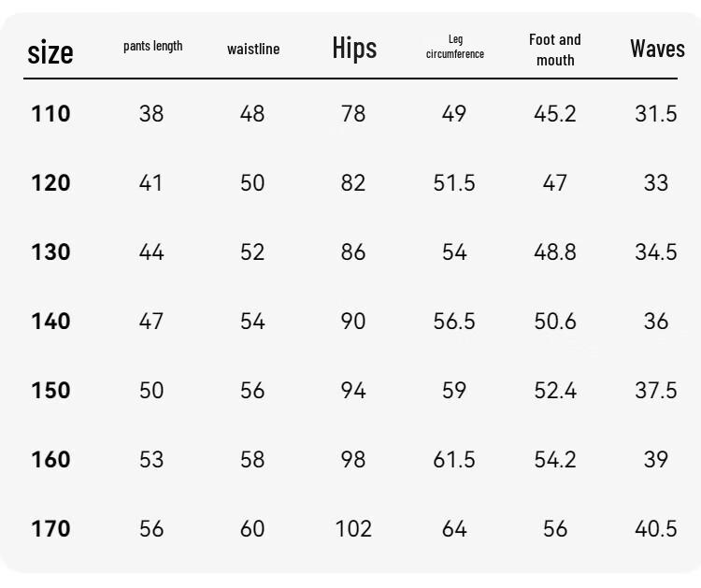Click the size 140 row label
The width and height of the screenshot is (701, 588).
pos(50,321)
